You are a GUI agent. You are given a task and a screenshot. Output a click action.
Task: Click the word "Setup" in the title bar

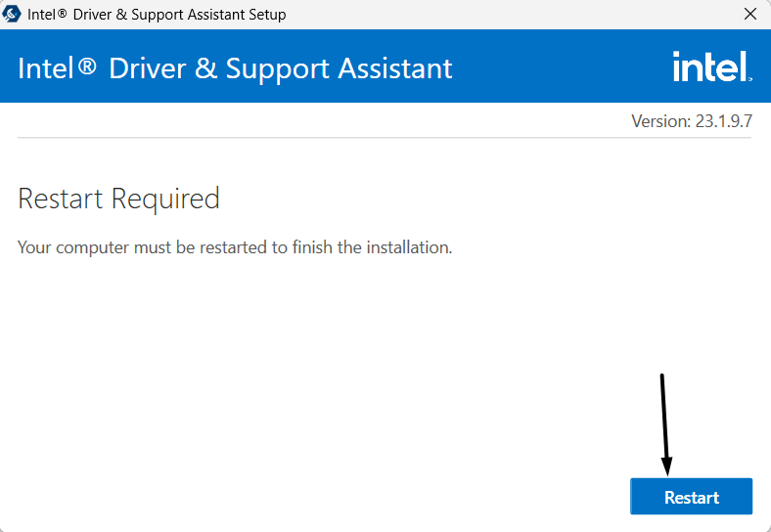pyautogui.click(x=265, y=15)
